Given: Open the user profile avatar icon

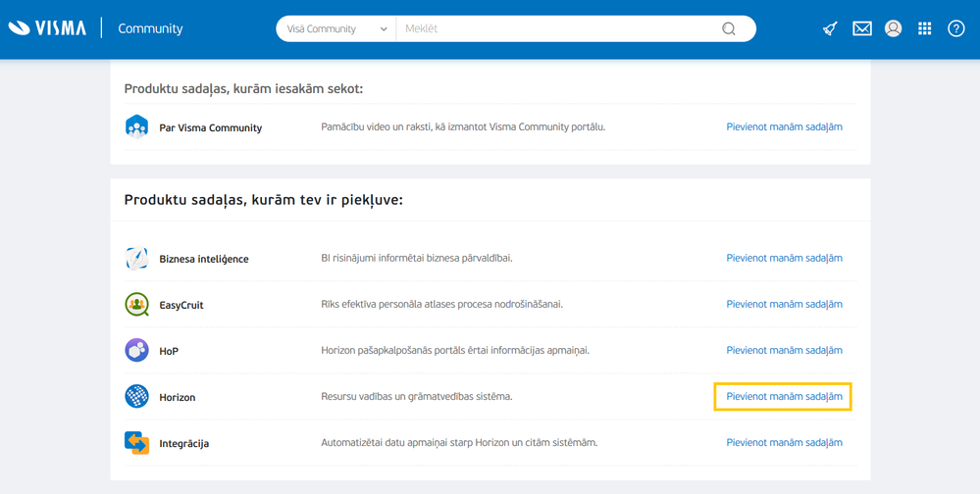Looking at the screenshot, I should (x=893, y=28).
